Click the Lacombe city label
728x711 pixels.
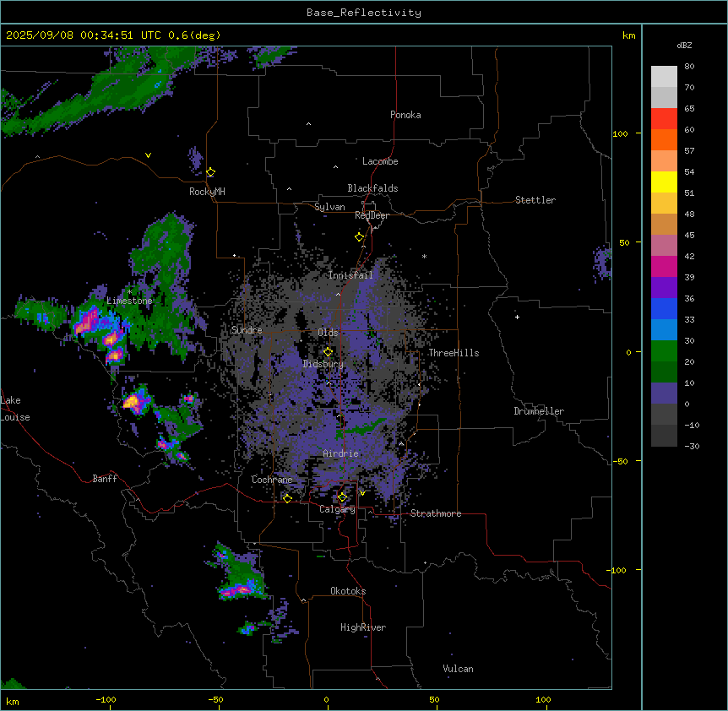(x=380, y=161)
